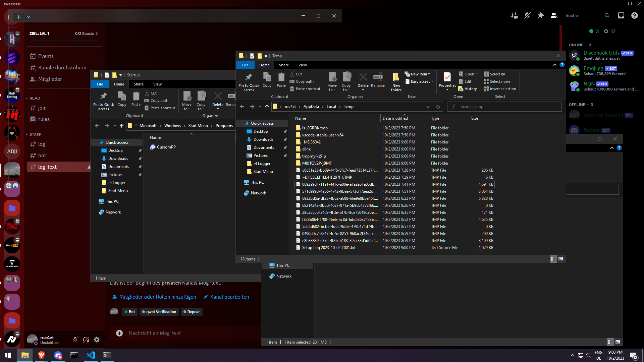Open Properties in Temp window ribbon
This screenshot has height=362, width=644.
pyautogui.click(x=447, y=81)
